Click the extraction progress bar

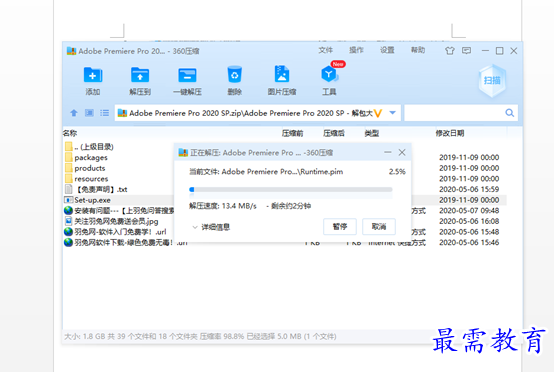coord(291,190)
